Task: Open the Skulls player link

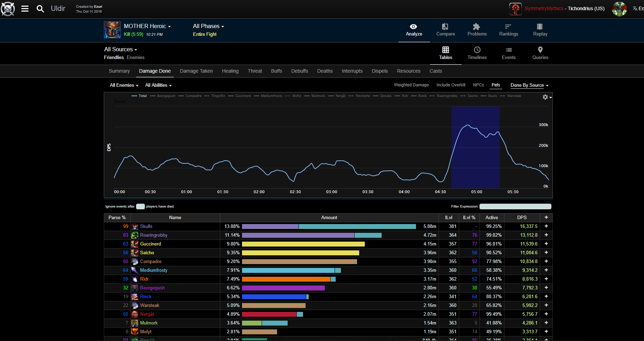Action: [x=146, y=227]
